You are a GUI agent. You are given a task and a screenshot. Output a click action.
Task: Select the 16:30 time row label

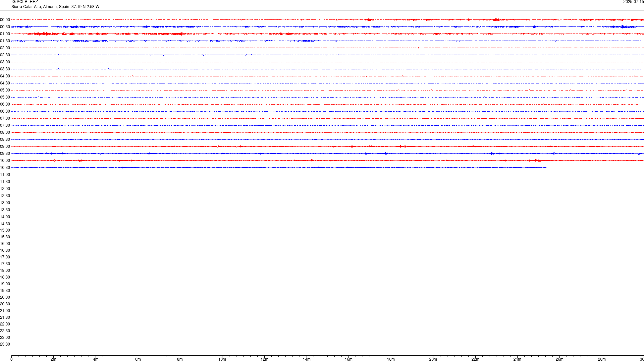coord(5,250)
